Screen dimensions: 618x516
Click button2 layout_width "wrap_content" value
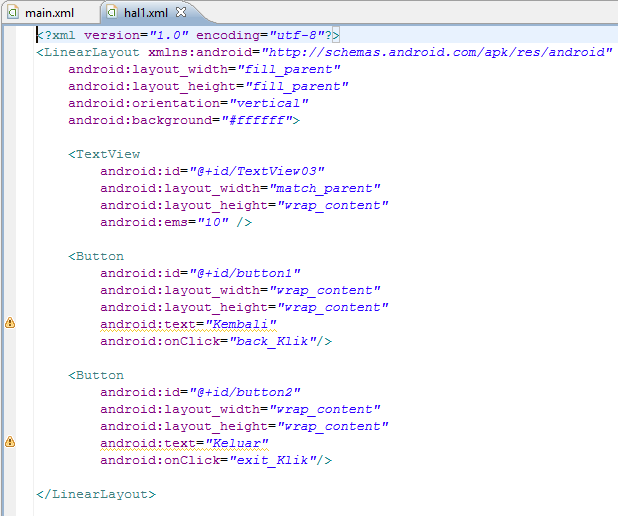point(325,409)
